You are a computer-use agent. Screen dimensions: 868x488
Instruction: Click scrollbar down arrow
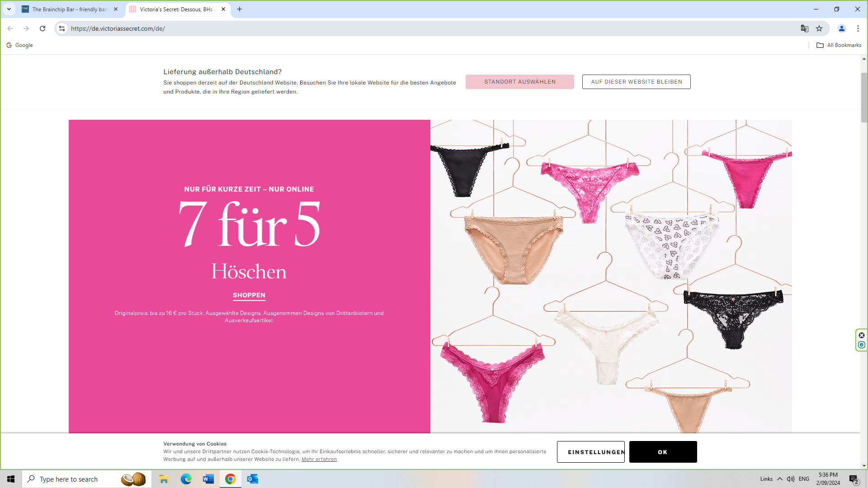(864, 466)
